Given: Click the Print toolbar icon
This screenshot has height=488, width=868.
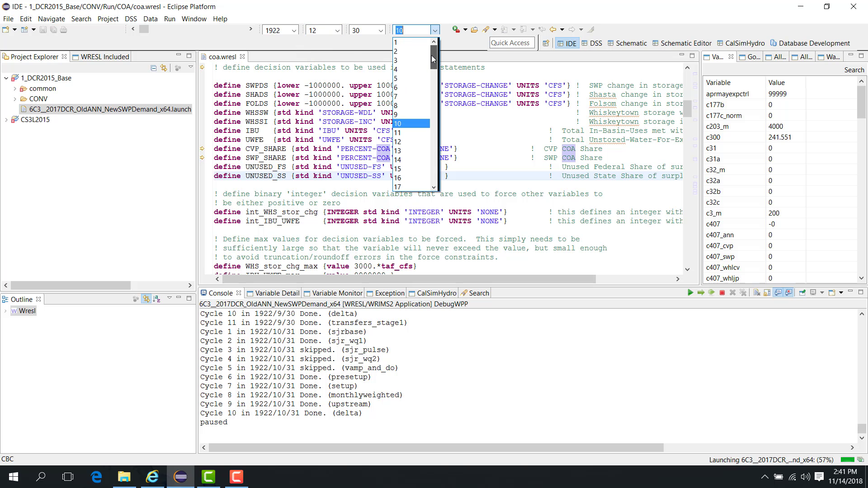Looking at the screenshot, I should point(64,30).
